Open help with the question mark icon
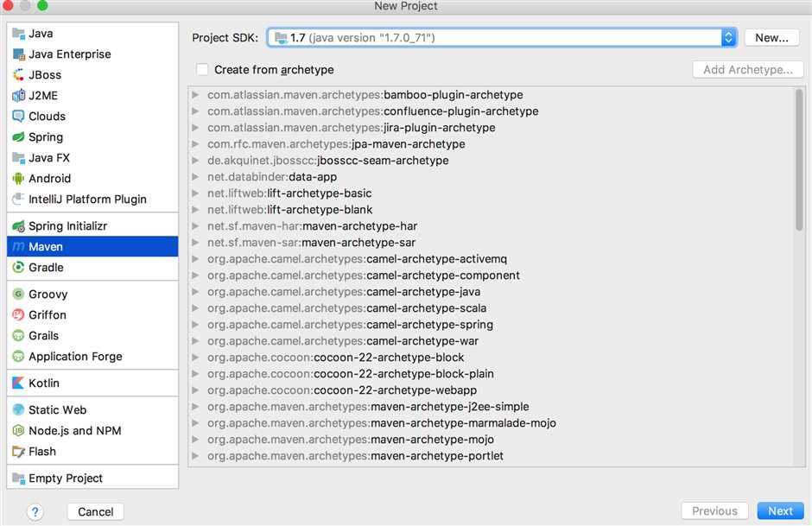Viewport: 812px width, 526px height. coord(35,512)
